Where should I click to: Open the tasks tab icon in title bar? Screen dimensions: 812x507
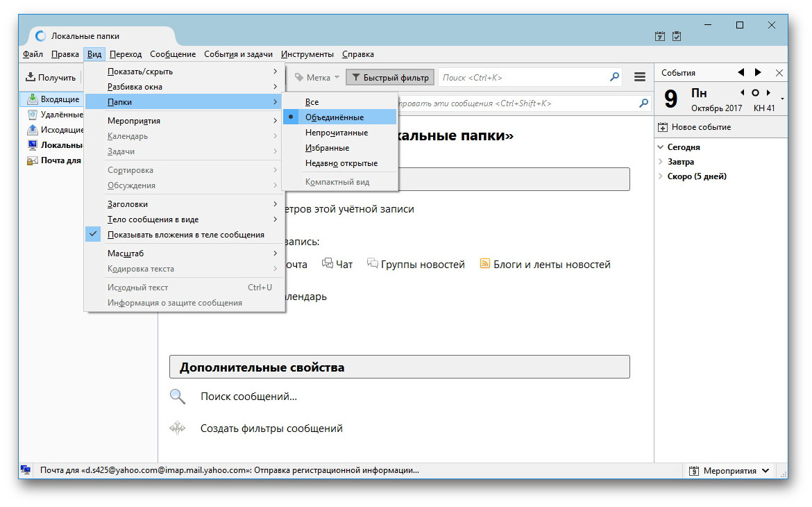point(677,36)
